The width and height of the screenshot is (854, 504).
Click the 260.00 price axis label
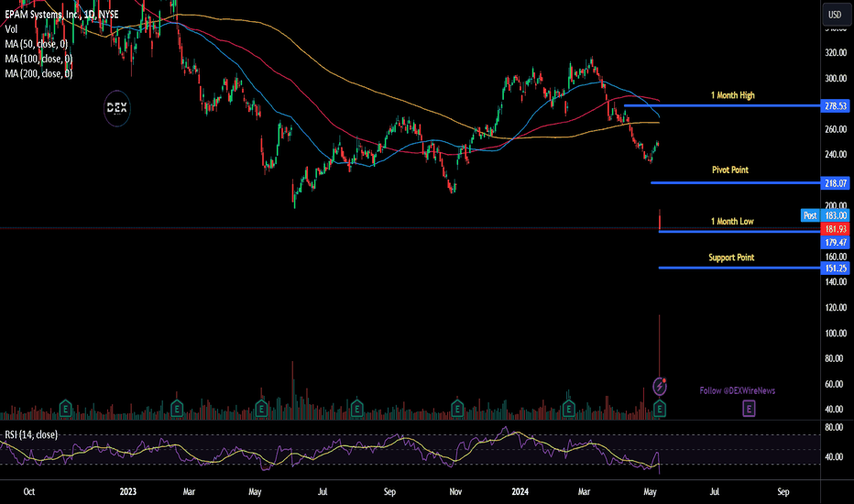pyautogui.click(x=836, y=129)
